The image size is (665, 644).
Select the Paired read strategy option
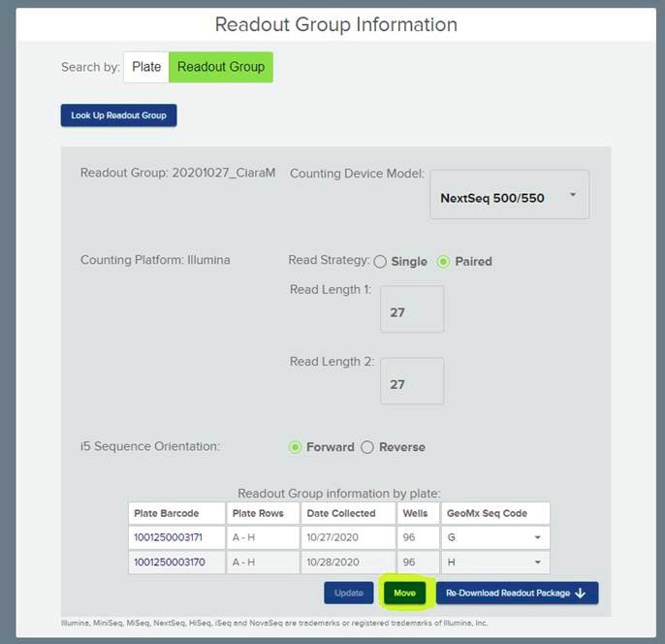pyautogui.click(x=444, y=261)
